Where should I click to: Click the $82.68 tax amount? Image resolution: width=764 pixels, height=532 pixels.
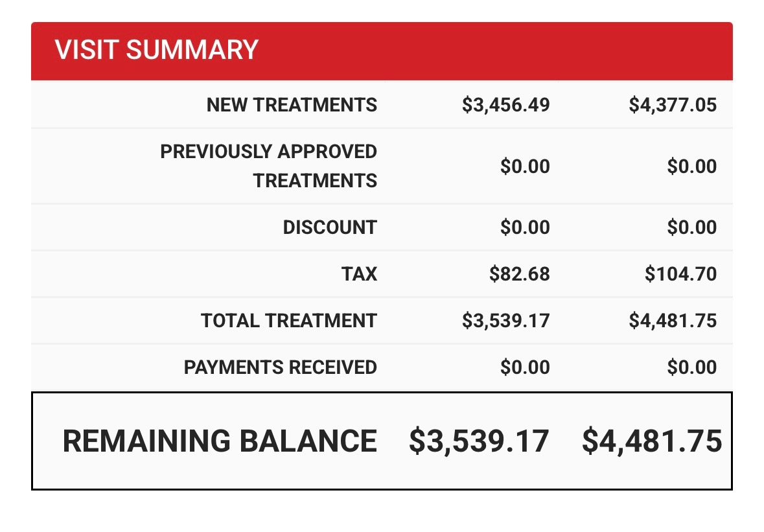tap(520, 274)
